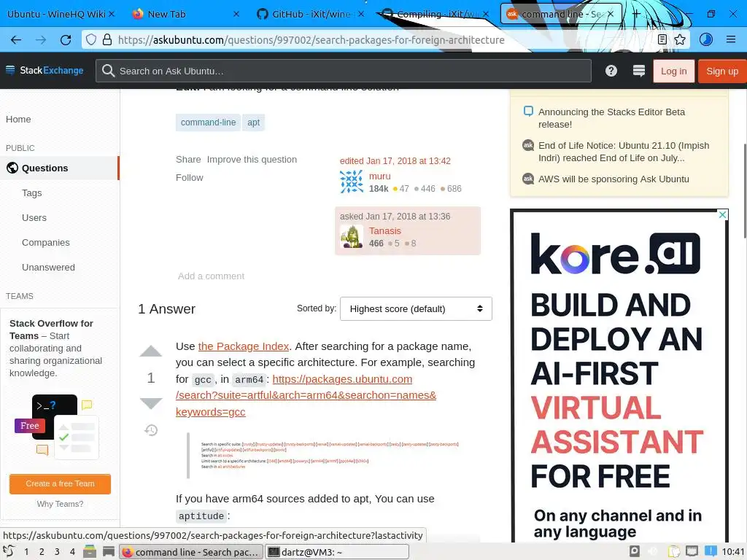Viewport: 747px width, 560px height.
Task: Switch to GitHub - iXit/wine tab
Action: pos(311,14)
